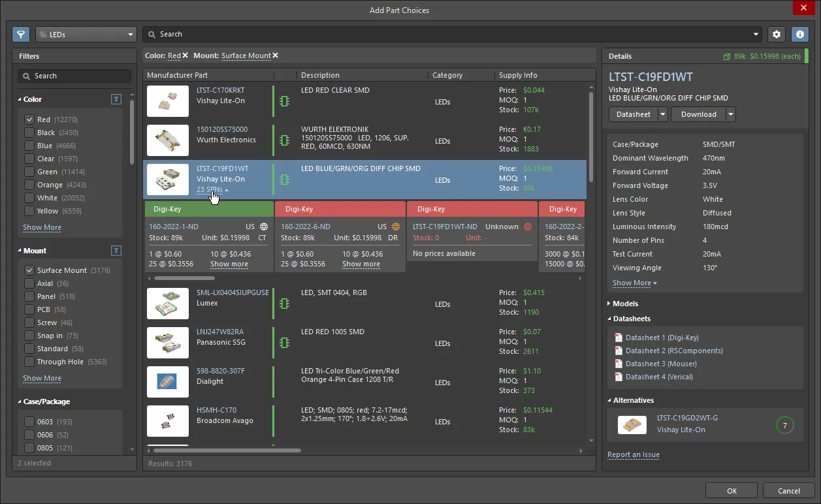Collapse the Alternatives section
This screenshot has width=821, height=504.
(609, 400)
